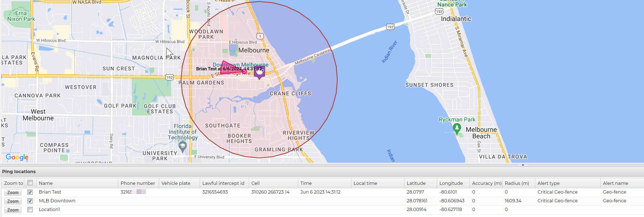Sort by the Name column header

pyautogui.click(x=46, y=183)
